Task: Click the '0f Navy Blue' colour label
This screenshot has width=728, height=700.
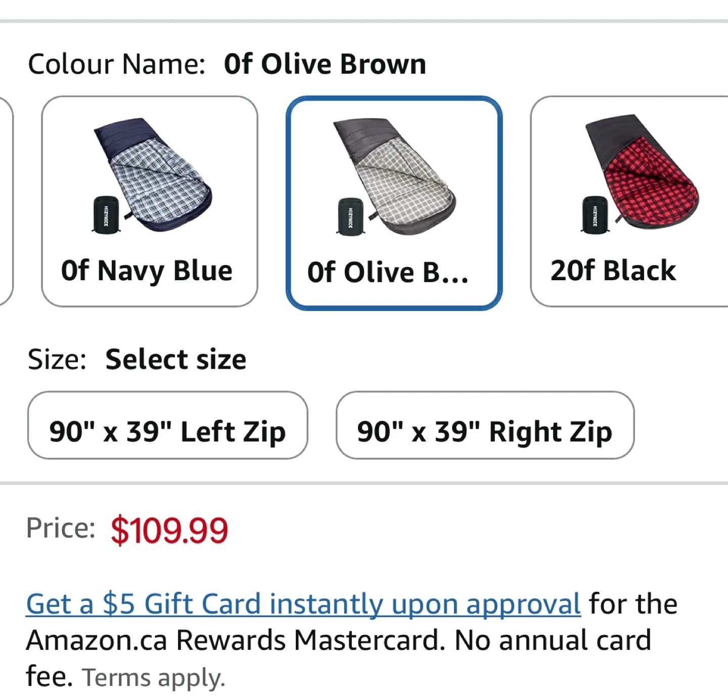Action: coord(147,271)
